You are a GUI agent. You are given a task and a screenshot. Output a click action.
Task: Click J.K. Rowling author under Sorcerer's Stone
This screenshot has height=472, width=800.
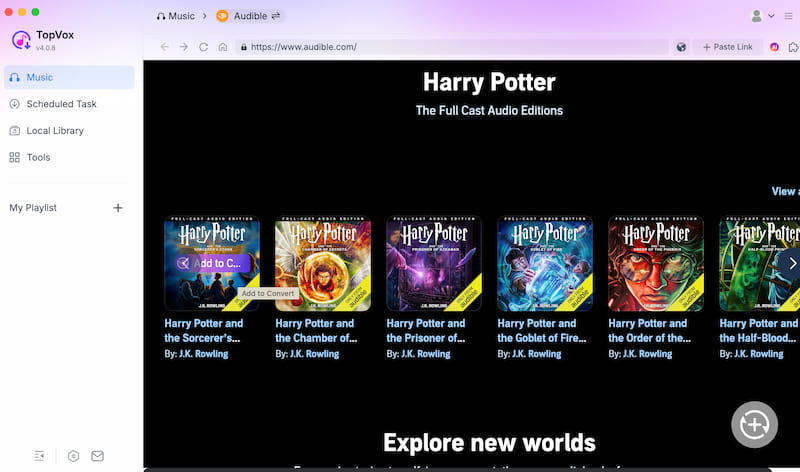(x=204, y=354)
